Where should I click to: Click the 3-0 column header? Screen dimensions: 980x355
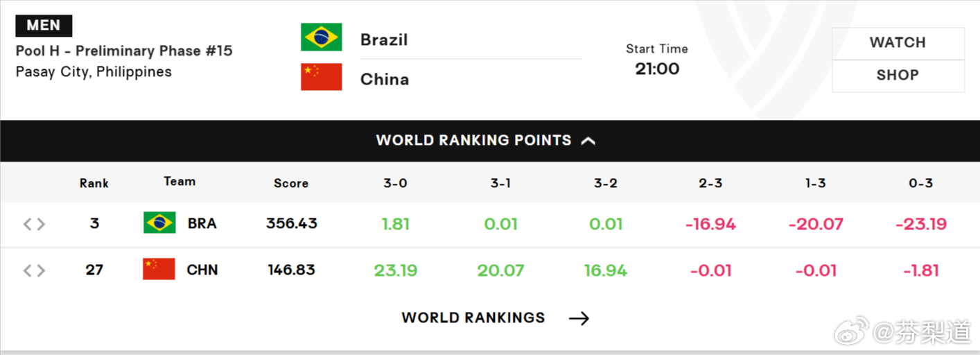tap(396, 183)
